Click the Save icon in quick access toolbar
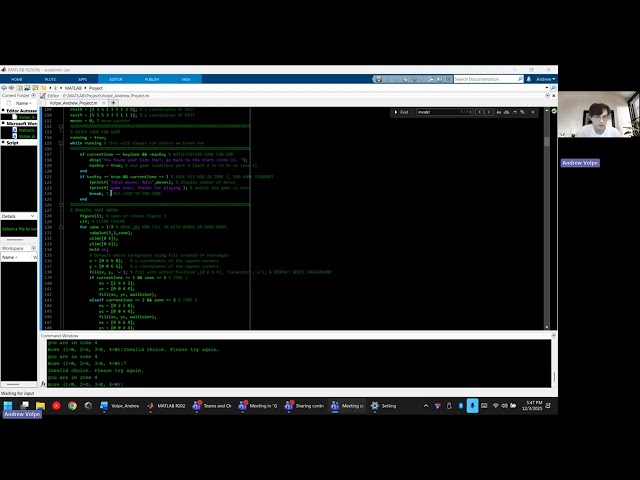 click(x=378, y=79)
